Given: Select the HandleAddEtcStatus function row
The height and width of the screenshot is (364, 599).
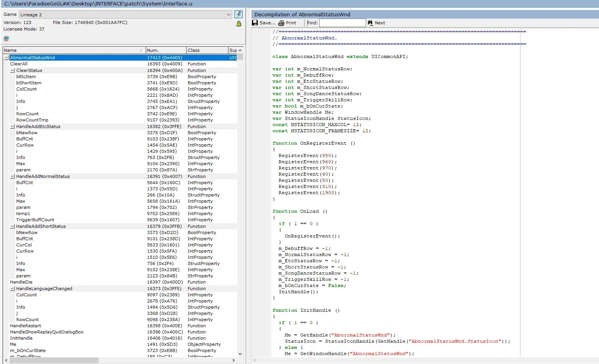Looking at the screenshot, I should [x=120, y=126].
